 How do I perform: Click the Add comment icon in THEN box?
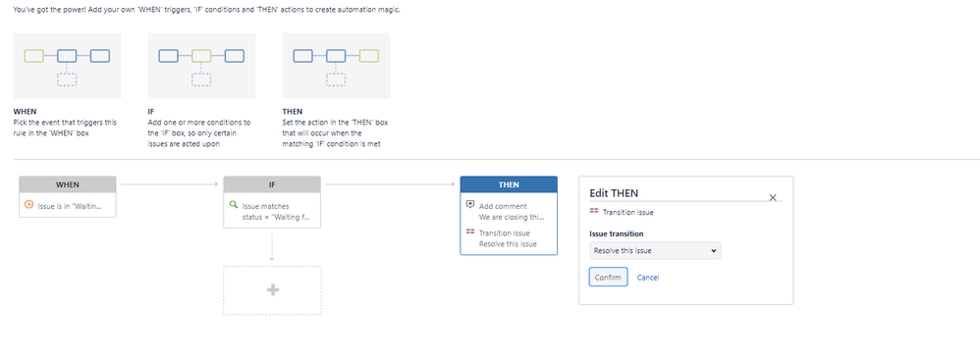coord(470,204)
